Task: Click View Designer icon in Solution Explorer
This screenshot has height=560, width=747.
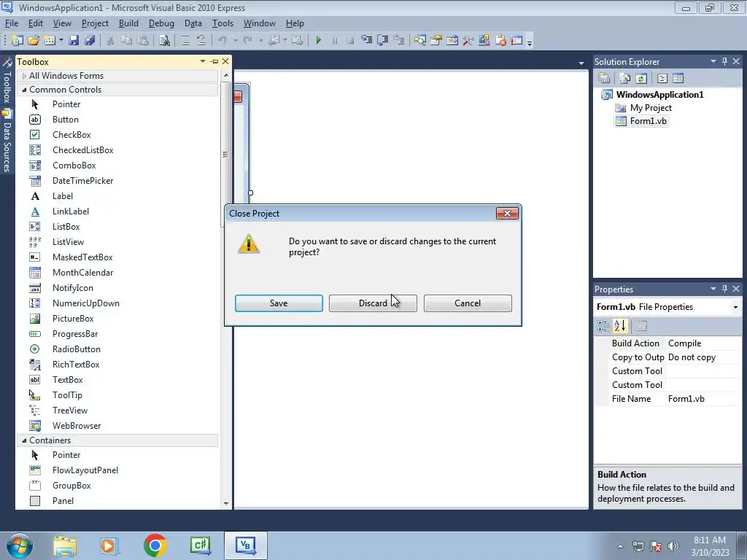Action: [678, 78]
